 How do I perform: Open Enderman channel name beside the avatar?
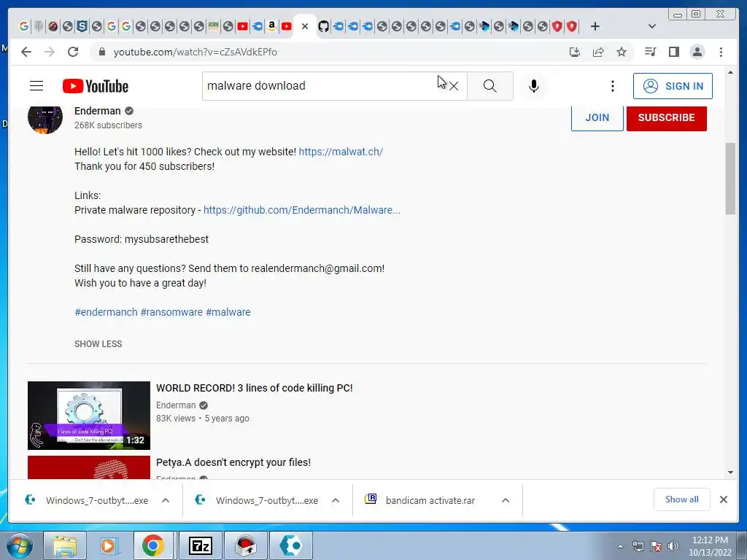point(97,111)
